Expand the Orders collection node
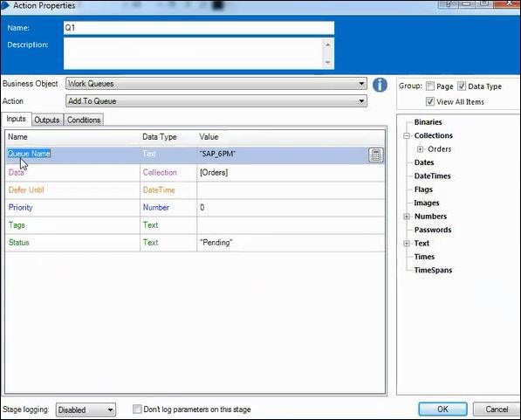 420,149
